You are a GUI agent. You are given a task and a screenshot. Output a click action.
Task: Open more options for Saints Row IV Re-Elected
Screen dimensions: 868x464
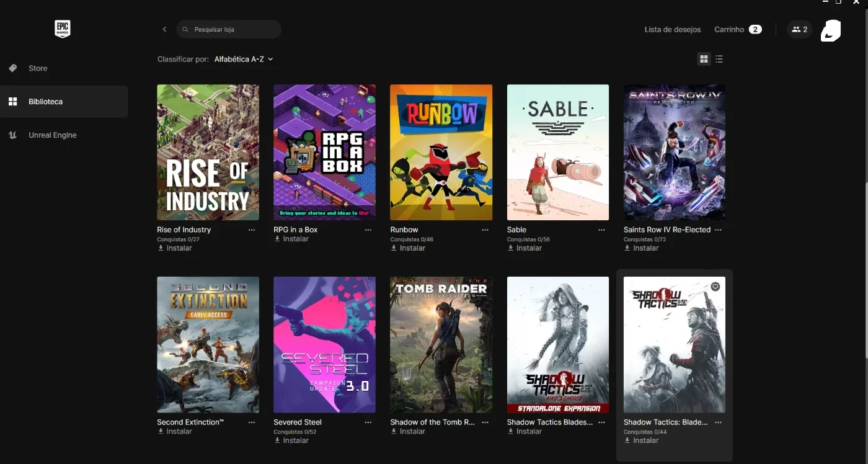point(718,230)
